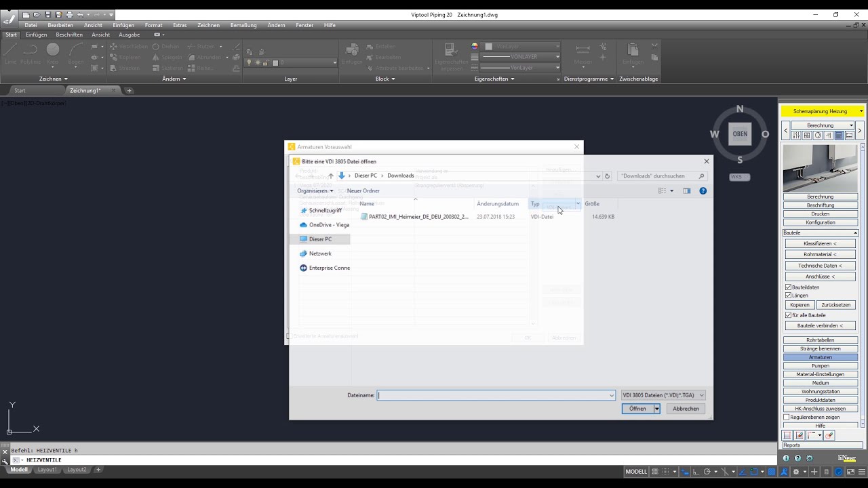Click the Armaturen button
This screenshot has width=868, height=488.
click(820, 357)
